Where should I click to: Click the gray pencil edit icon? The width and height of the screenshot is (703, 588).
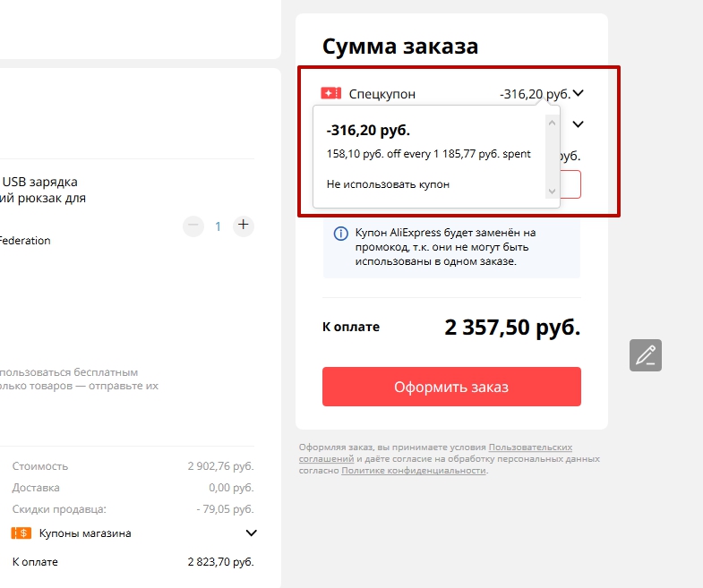click(645, 355)
